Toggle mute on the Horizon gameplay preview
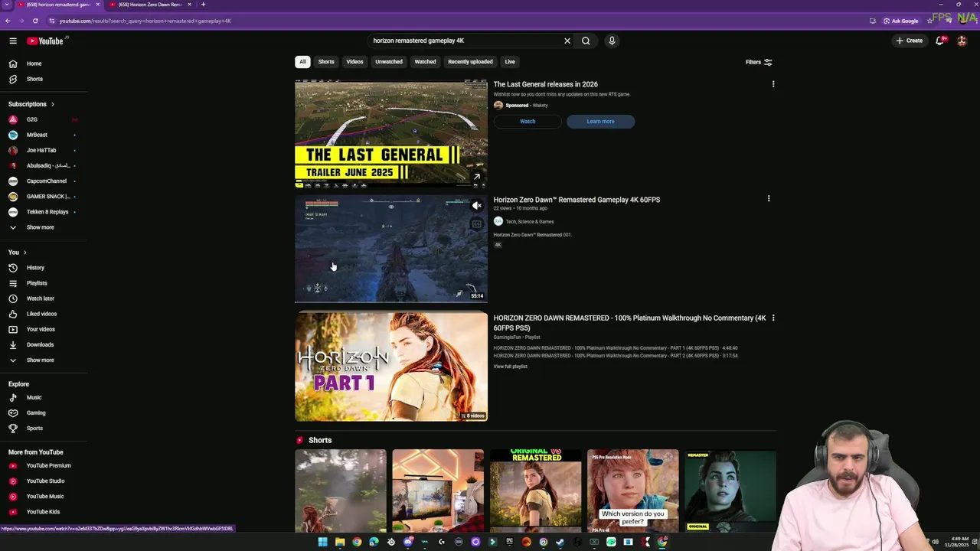Image resolution: width=980 pixels, height=551 pixels. pyautogui.click(x=476, y=205)
